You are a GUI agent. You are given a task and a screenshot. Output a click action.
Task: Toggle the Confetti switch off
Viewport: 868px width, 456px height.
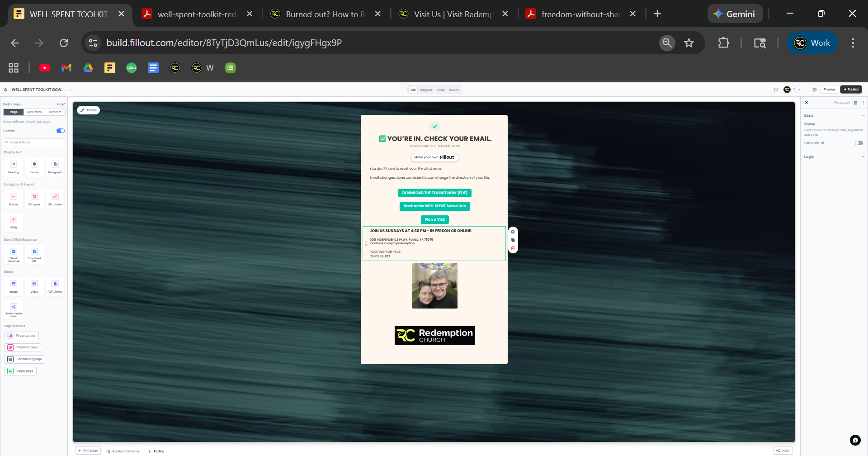[x=61, y=131]
